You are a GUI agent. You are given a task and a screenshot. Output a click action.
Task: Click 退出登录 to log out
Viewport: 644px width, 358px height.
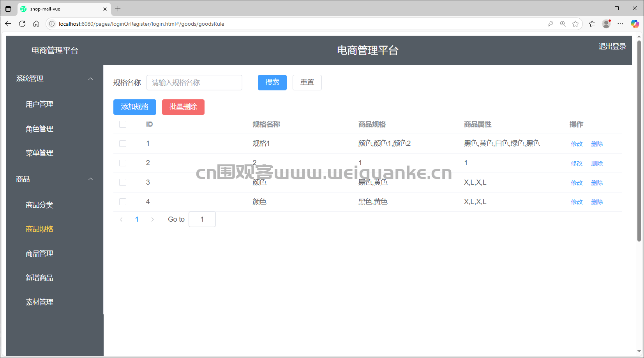(612, 46)
